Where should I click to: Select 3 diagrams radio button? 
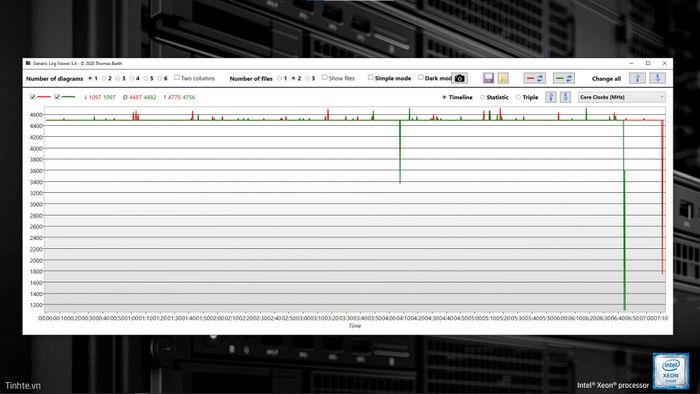tap(118, 79)
